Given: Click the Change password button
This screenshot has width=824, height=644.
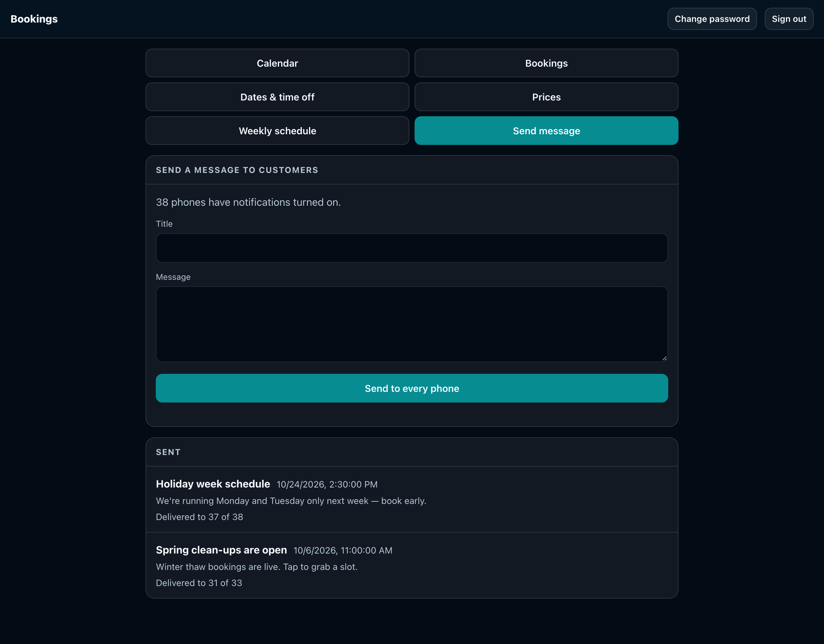Looking at the screenshot, I should pyautogui.click(x=712, y=19).
